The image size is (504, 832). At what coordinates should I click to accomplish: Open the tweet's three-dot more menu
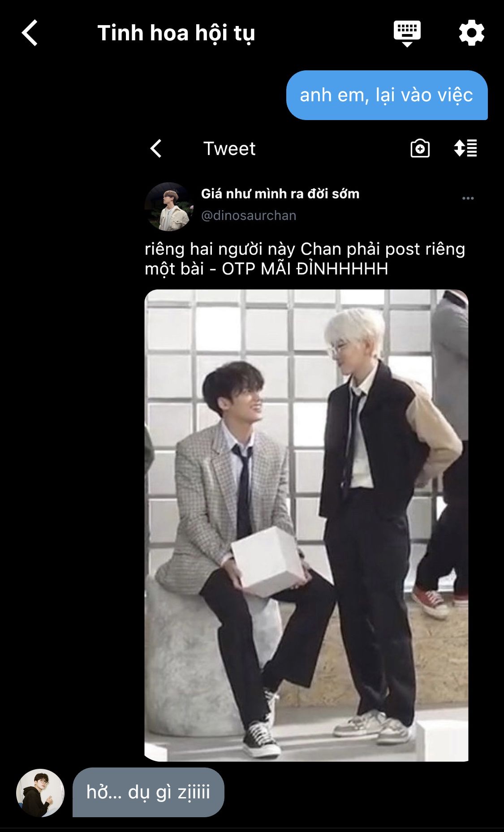(x=468, y=198)
